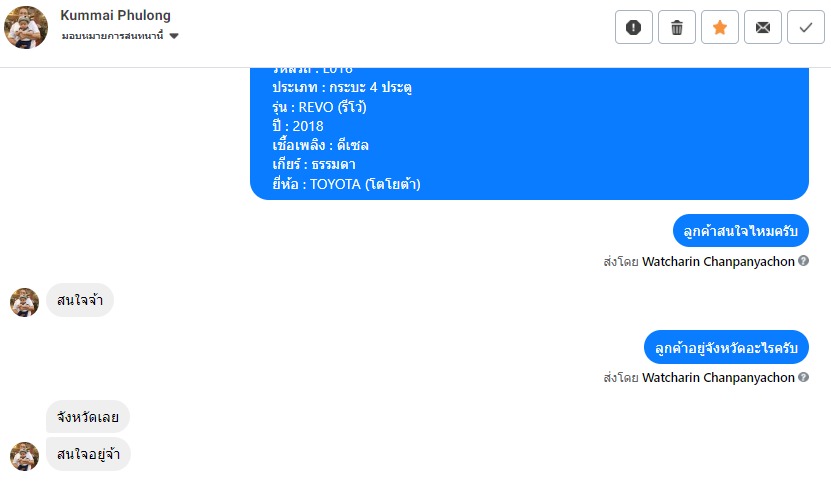The width and height of the screenshot is (831, 484).
Task: Click help icon below ลูกค้าสนใจไหมครับ message
Action: click(804, 262)
